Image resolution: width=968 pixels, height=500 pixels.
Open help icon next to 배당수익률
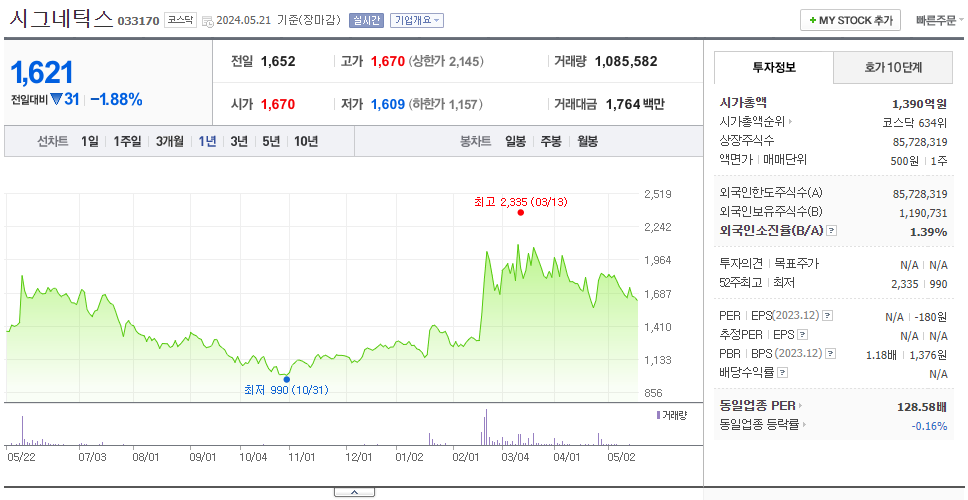click(x=783, y=373)
